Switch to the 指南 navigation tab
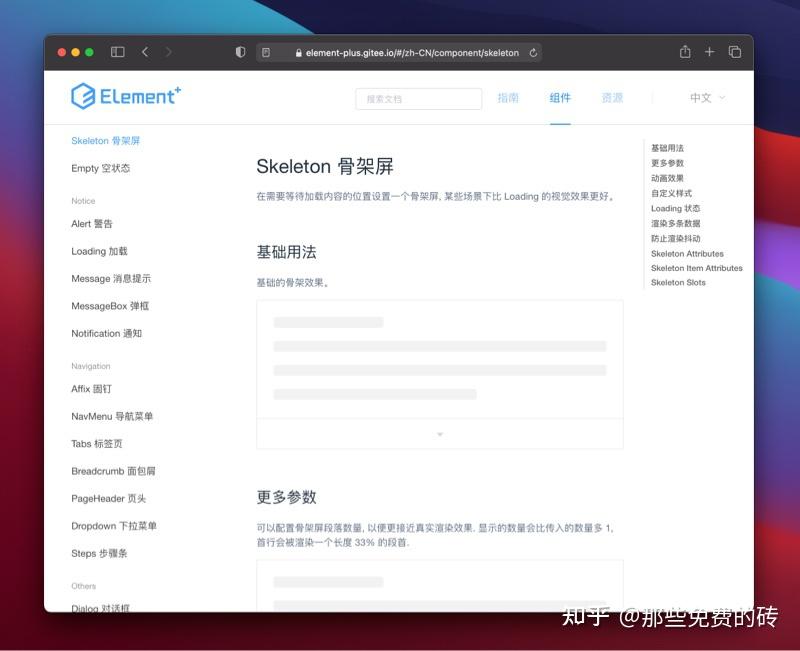The height and width of the screenshot is (651, 800). (510, 98)
